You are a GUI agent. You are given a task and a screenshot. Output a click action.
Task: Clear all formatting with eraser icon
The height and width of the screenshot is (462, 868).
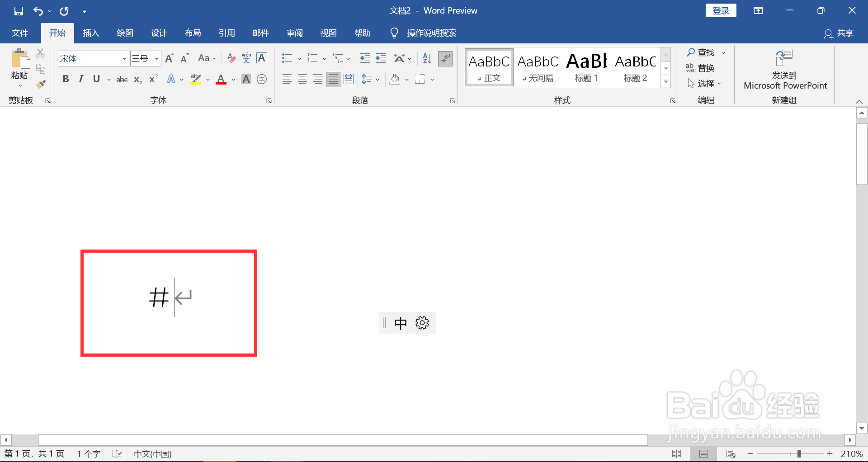pyautogui.click(x=231, y=58)
